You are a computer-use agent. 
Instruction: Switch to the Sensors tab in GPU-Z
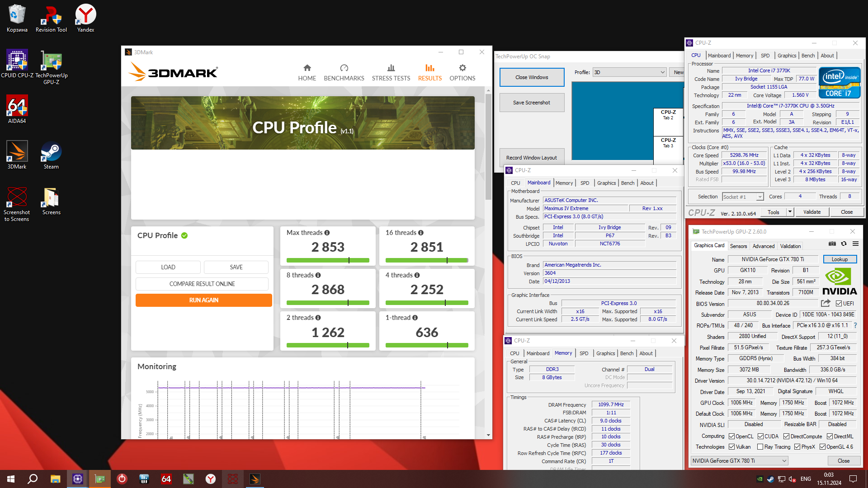[x=738, y=246]
